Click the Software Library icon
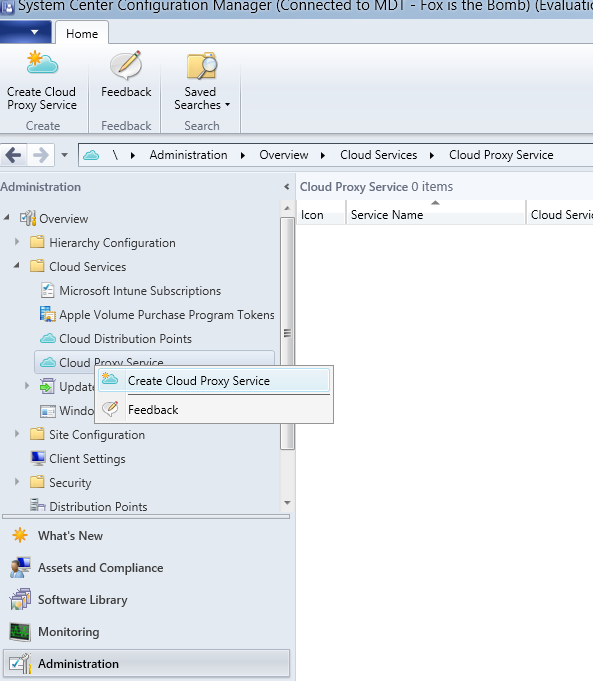The width and height of the screenshot is (593, 681). (20, 599)
